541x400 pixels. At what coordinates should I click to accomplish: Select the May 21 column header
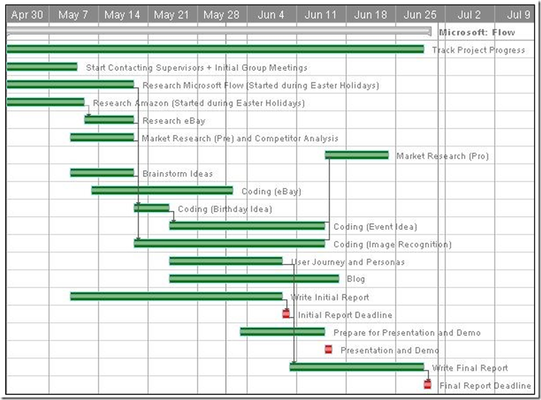172,15
